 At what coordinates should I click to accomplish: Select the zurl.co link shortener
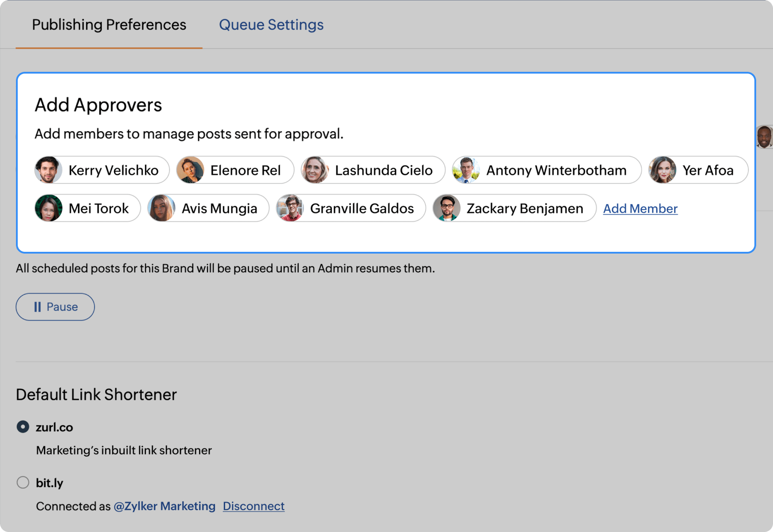click(23, 427)
